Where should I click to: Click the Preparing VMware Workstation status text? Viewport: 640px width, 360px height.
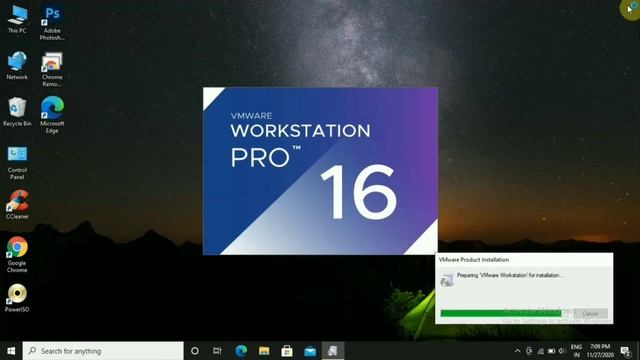coord(509,276)
